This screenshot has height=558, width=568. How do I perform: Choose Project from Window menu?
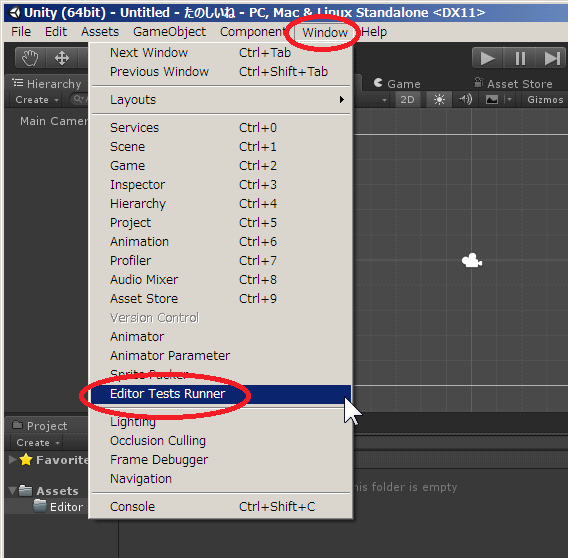221,222
